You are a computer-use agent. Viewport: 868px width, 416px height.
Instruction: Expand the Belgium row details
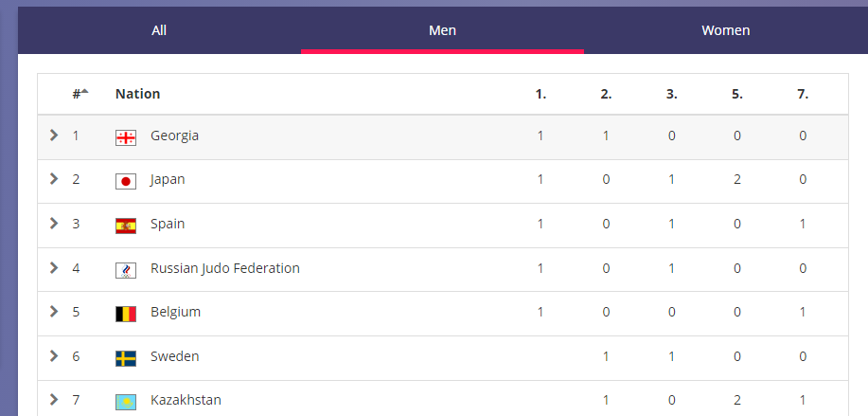pos(54,312)
